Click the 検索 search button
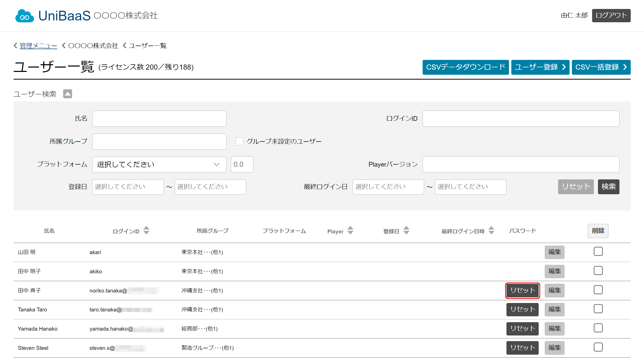 tap(608, 187)
